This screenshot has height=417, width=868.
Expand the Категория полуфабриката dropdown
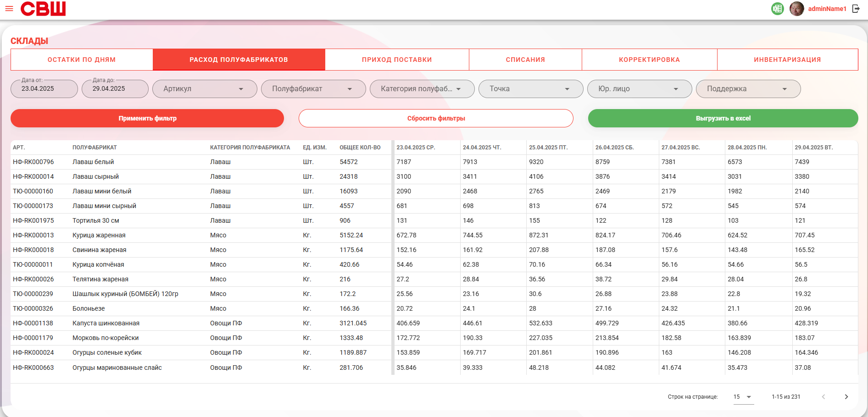pos(422,89)
